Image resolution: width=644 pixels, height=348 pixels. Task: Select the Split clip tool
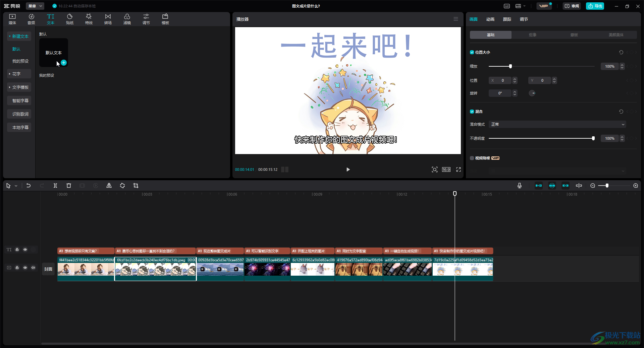click(55, 186)
